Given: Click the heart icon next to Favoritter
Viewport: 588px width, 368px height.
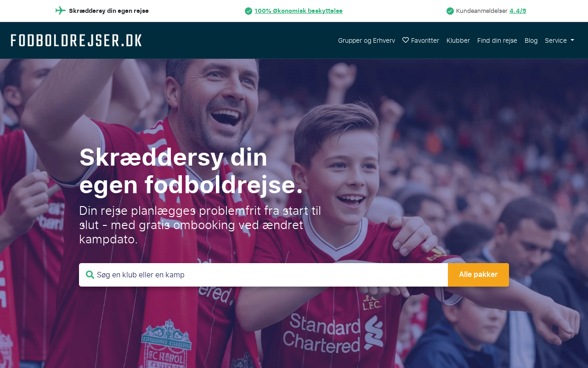Looking at the screenshot, I should 406,40.
